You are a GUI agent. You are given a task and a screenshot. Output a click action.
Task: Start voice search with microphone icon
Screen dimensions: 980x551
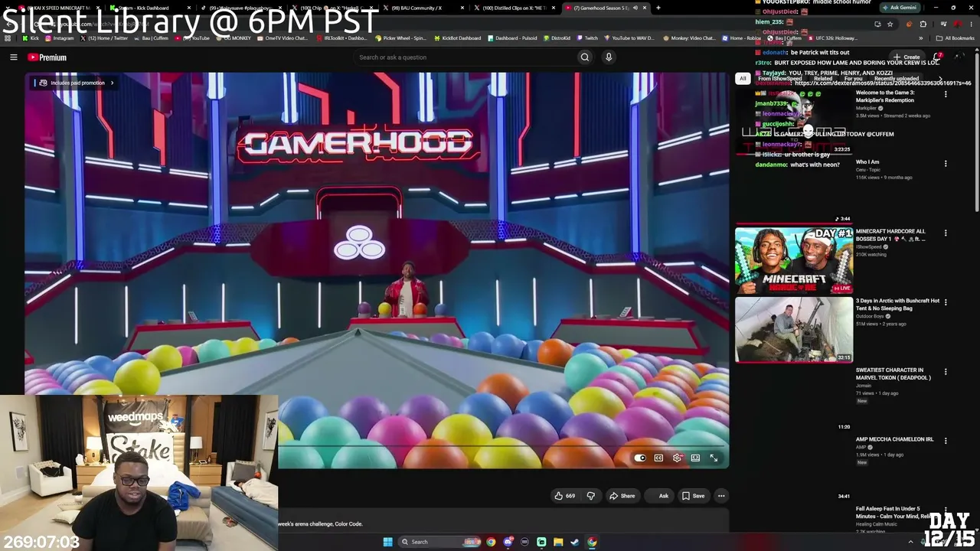point(609,57)
